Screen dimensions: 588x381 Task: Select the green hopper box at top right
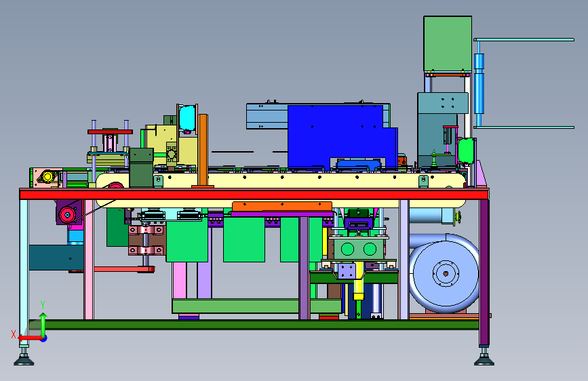tap(448, 43)
